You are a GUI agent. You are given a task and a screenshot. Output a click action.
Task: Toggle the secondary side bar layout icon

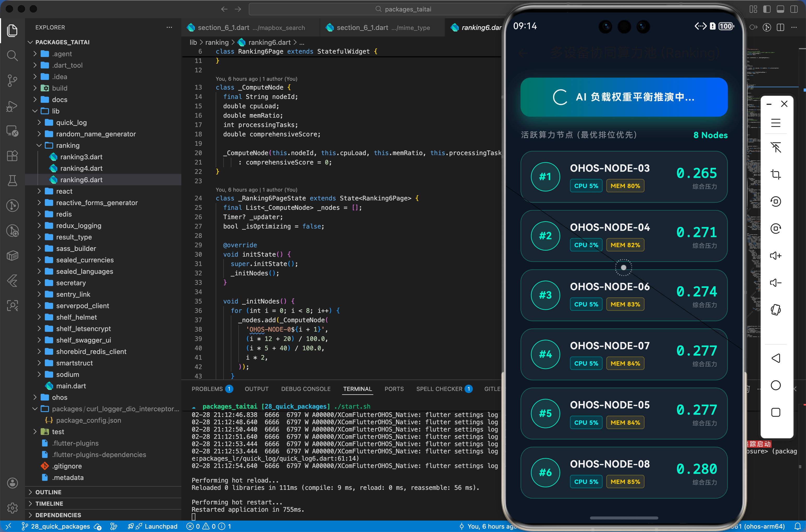tap(794, 9)
